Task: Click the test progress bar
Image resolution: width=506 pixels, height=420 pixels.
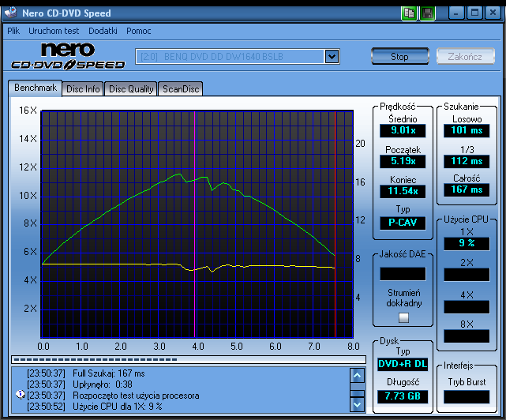Action: [x=189, y=359]
